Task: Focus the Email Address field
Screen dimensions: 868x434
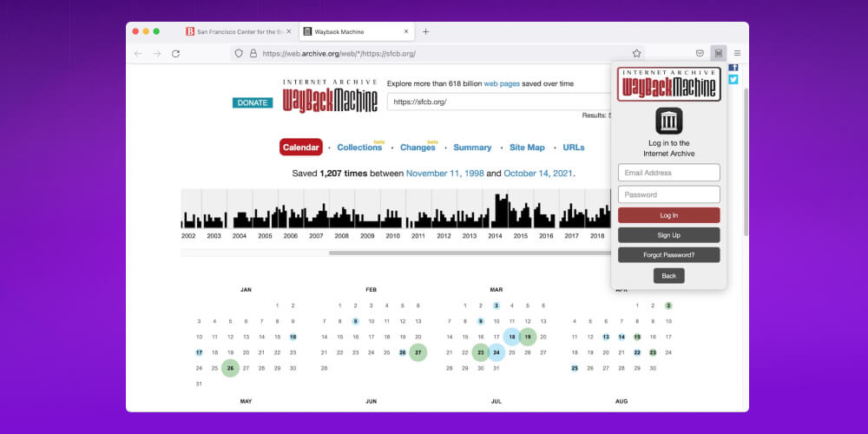Action: [668, 173]
